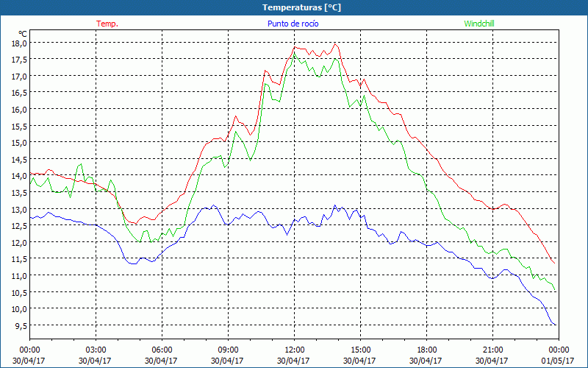Click the 30/04/17 date under 09:00
The height and width of the screenshot is (368, 588).
tap(227, 361)
